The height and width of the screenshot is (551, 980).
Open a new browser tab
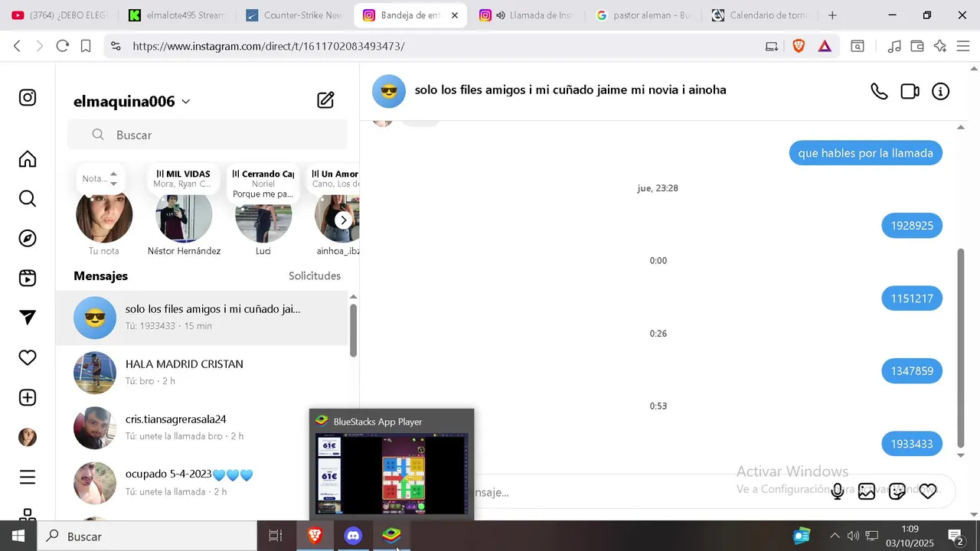pos(832,15)
